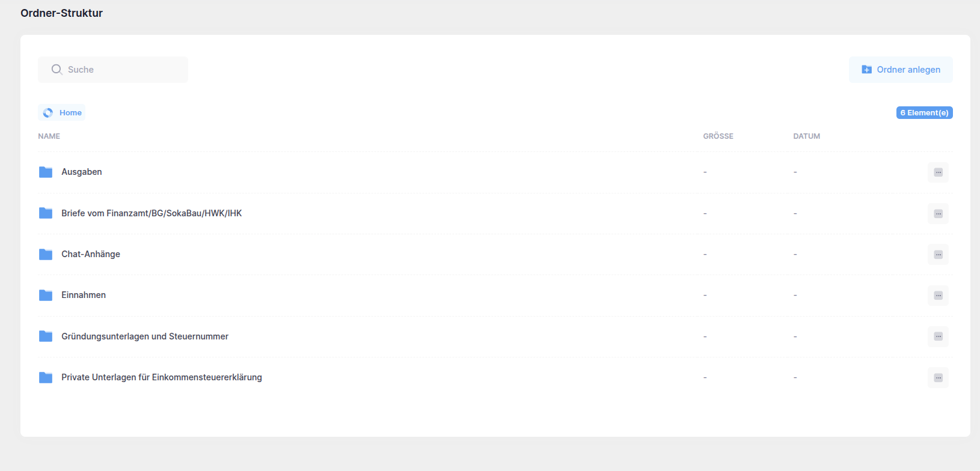Viewport: 980px width, 471px height.
Task: Click the Private Unterlagen folder icon
Action: coord(46,378)
